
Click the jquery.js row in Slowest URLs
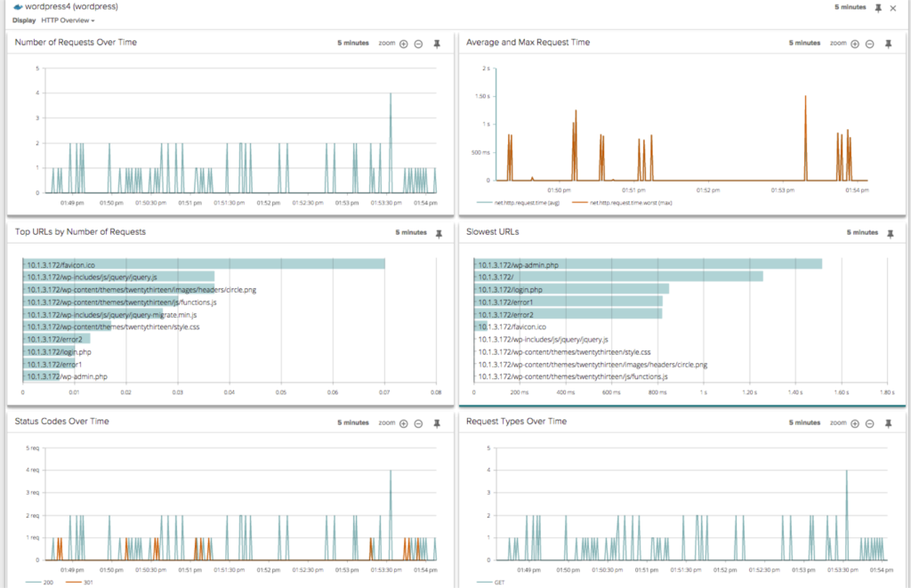(543, 339)
